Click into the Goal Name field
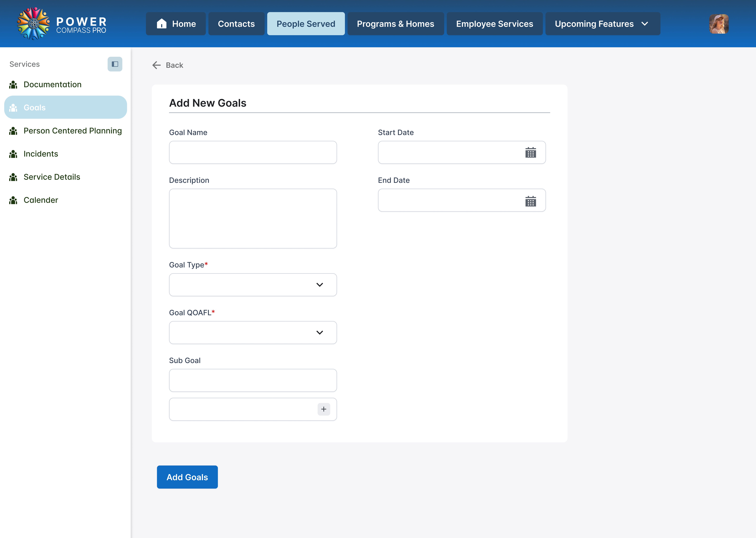 [x=253, y=152]
